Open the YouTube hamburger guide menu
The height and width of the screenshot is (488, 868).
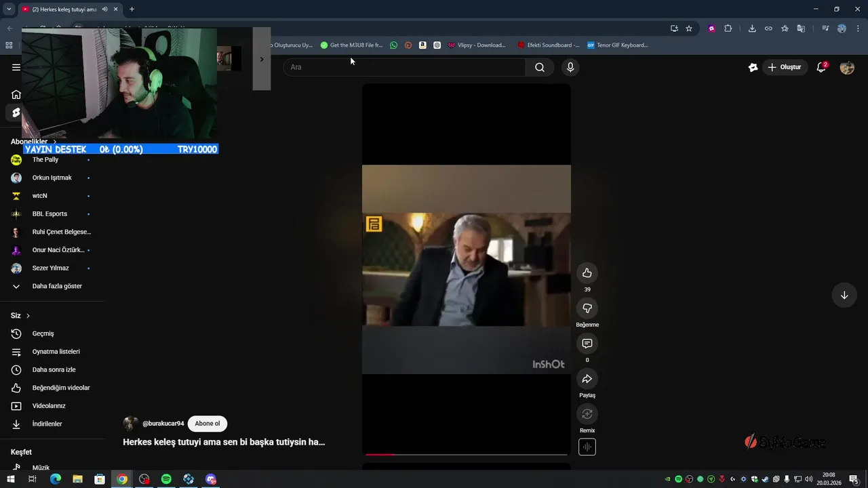click(x=16, y=67)
